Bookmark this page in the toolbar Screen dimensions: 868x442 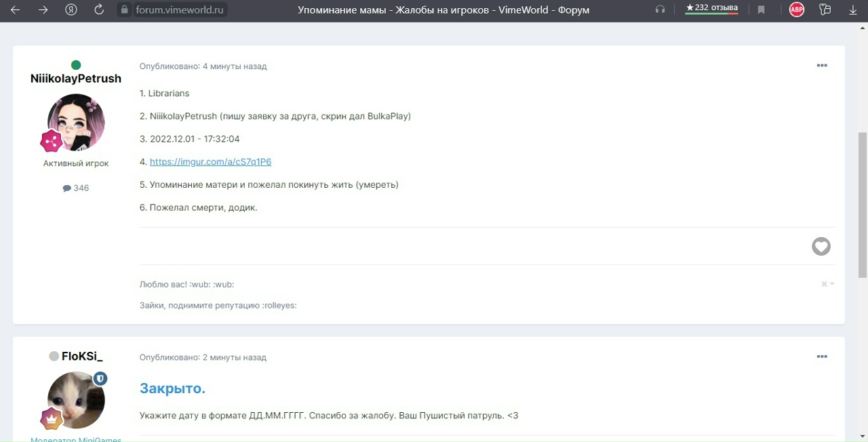point(762,9)
